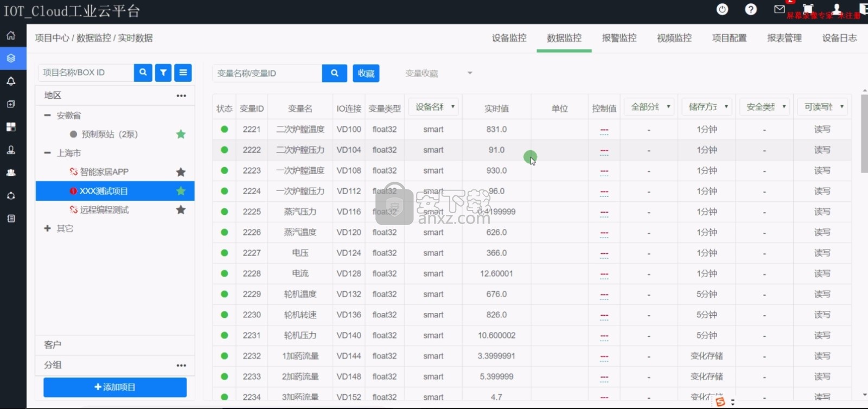Open the home icon in left sidebar
The image size is (868, 409).
click(11, 36)
